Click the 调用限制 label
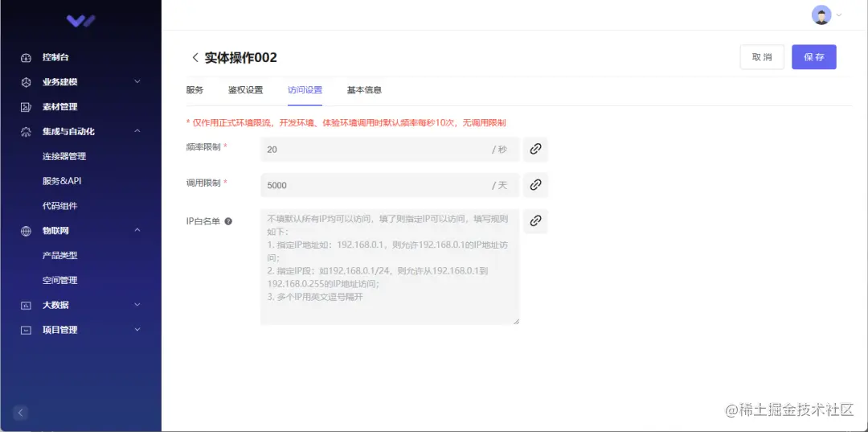 (203, 183)
